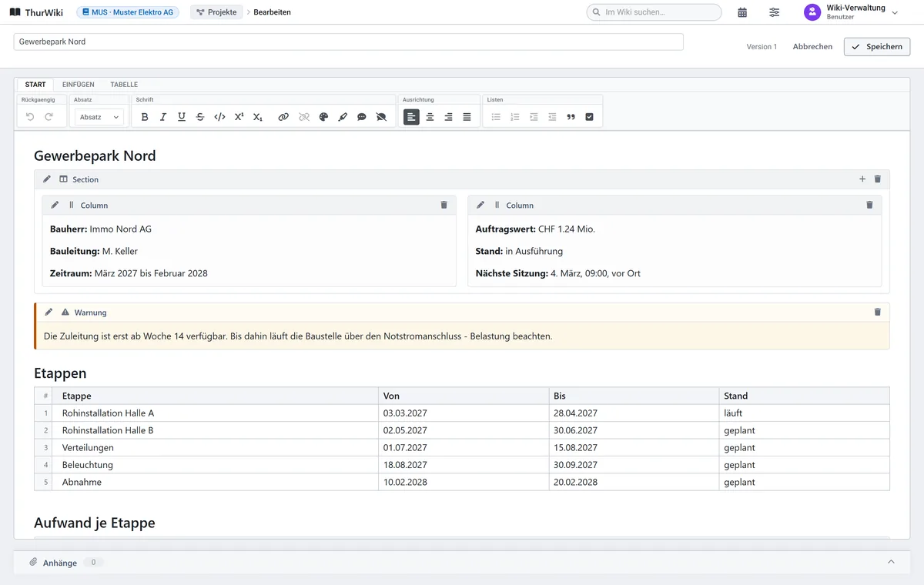This screenshot has height=585, width=924.
Task: Delete the right Column containing Auftragswert
Action: point(869,206)
